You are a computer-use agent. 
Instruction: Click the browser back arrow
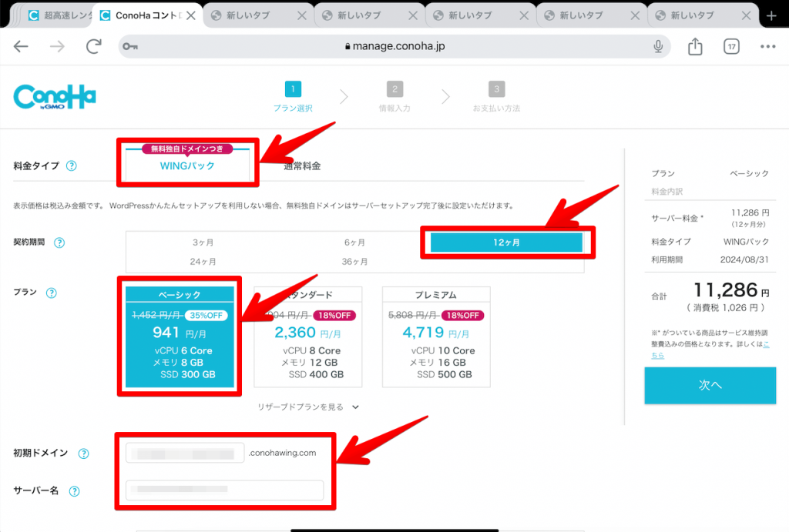(21, 47)
